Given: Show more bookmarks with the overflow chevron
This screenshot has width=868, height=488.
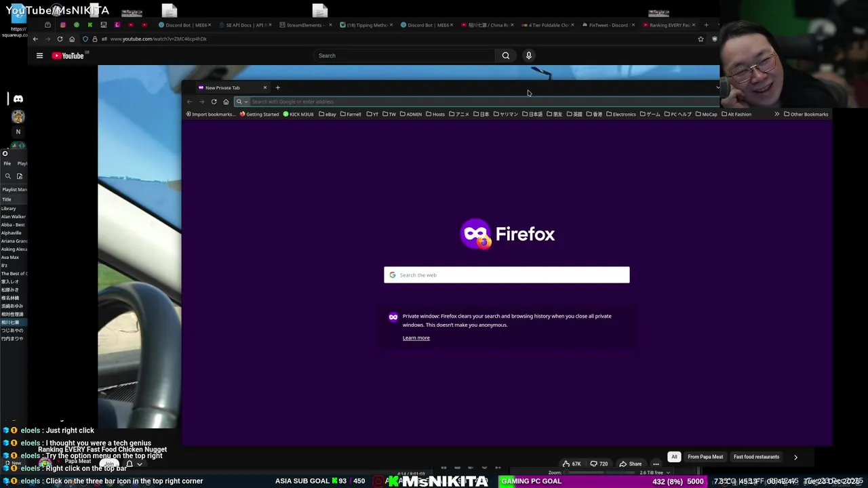Looking at the screenshot, I should [776, 114].
